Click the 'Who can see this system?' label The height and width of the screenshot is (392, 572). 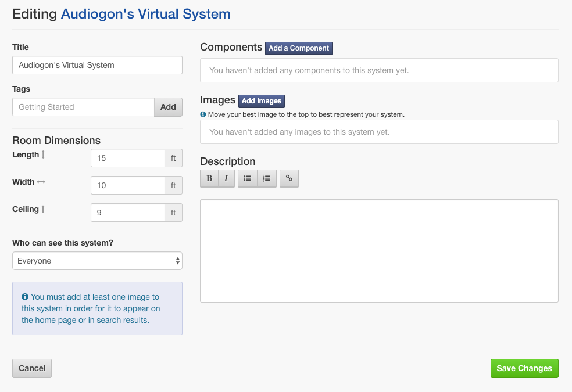tap(63, 243)
